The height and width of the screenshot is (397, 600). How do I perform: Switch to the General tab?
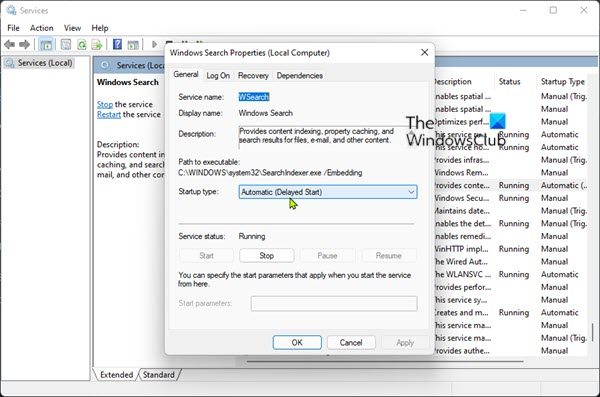pyautogui.click(x=186, y=74)
